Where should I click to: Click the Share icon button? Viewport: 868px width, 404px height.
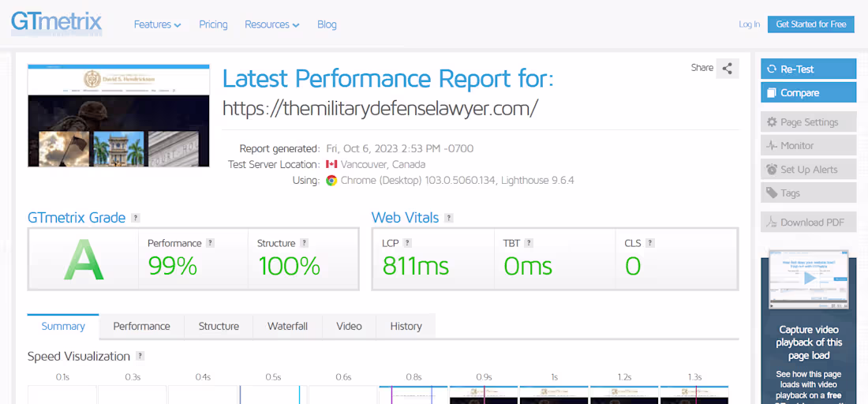728,69
